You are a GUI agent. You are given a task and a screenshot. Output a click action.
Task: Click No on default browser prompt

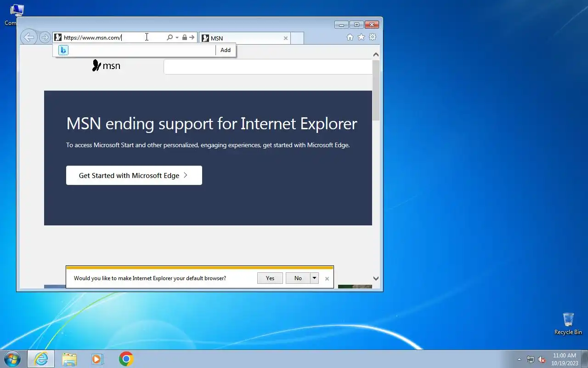(x=298, y=278)
